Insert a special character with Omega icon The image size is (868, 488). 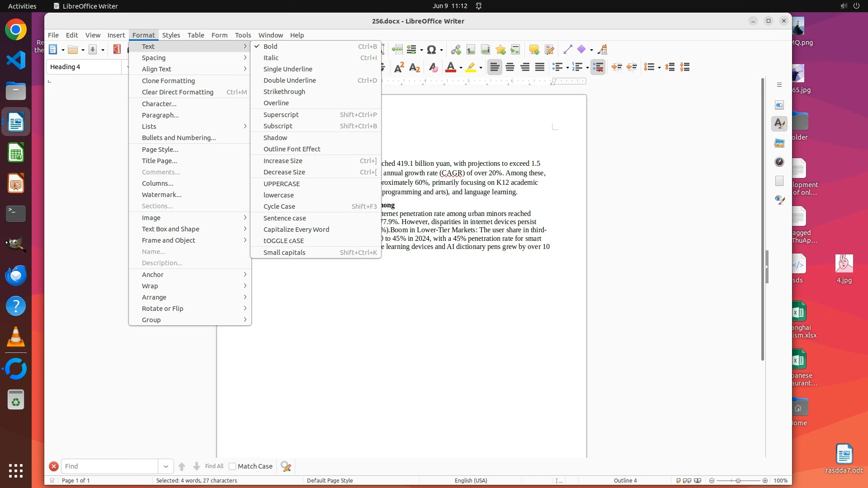431,50
